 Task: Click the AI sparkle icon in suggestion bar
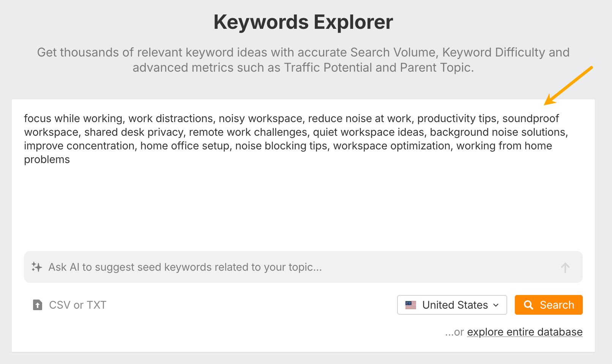click(37, 267)
